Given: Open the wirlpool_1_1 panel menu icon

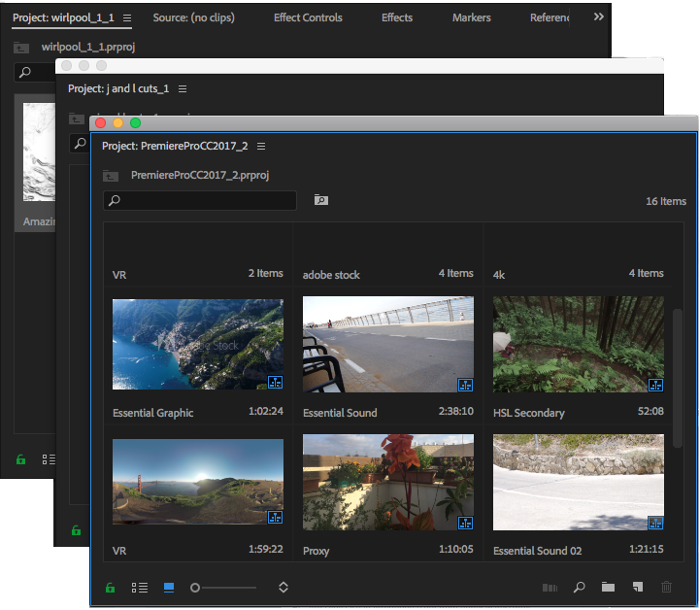Looking at the screenshot, I should point(127,17).
